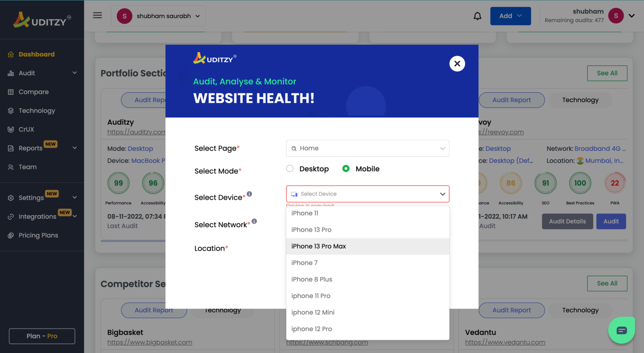Image resolution: width=644 pixels, height=353 pixels.
Task: Select the Desktop mode radio button
Action: [290, 169]
